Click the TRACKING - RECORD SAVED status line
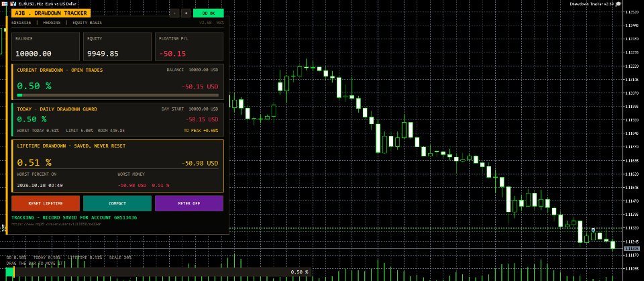 point(74,217)
